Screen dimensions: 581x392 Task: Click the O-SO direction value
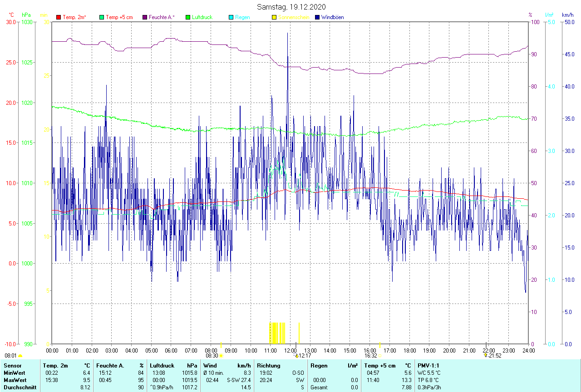[x=298, y=372]
